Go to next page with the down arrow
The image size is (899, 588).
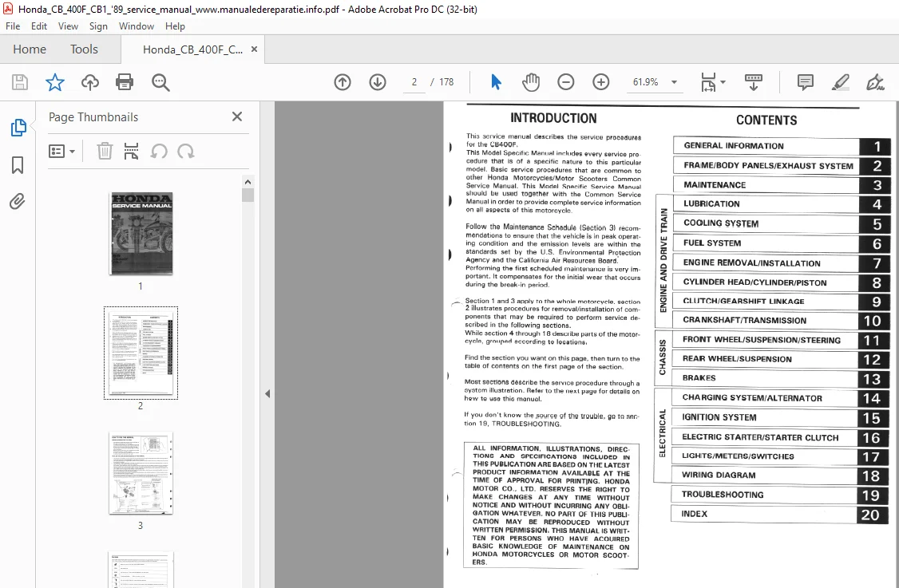click(x=378, y=82)
